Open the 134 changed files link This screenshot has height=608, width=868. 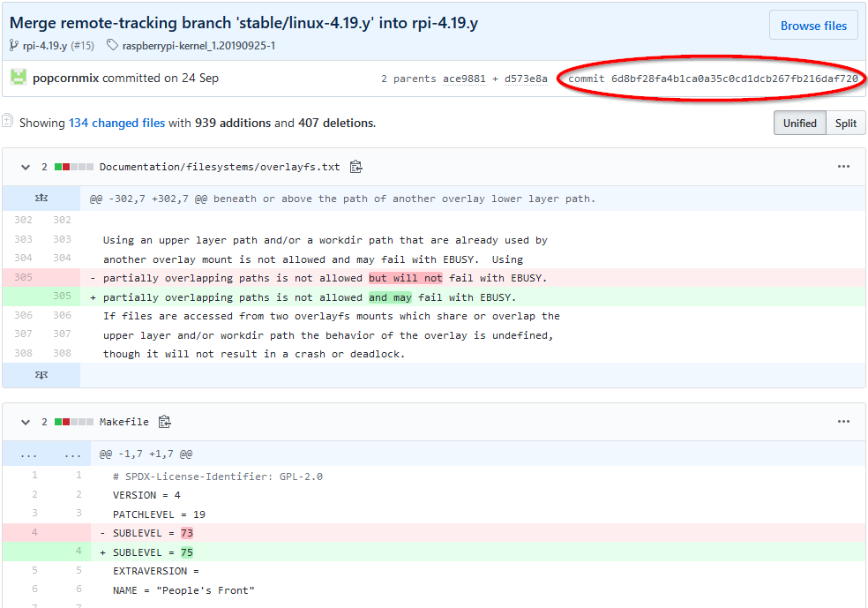click(116, 123)
